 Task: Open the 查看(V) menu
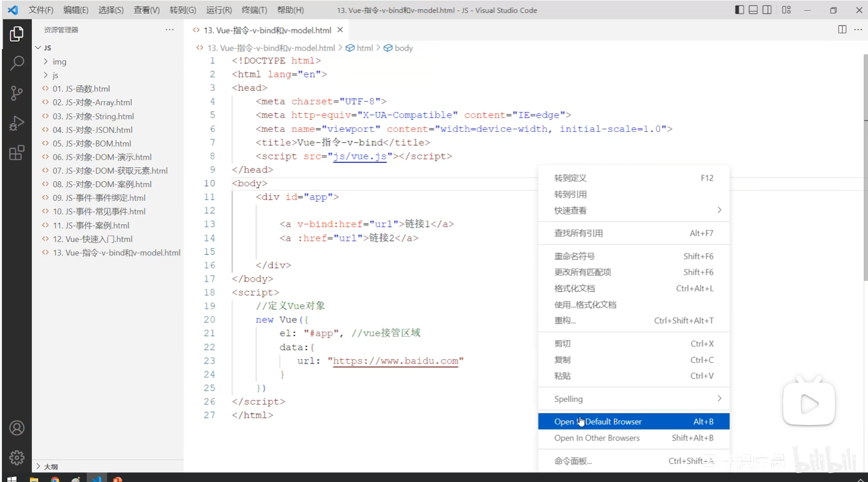[147, 10]
